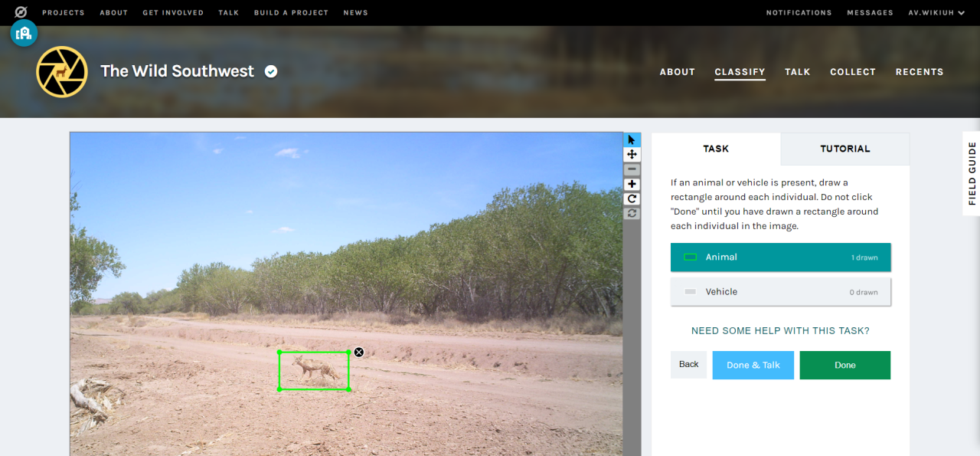Open the Field Guide side tab
Screen dimensions: 980x456
tap(972, 173)
